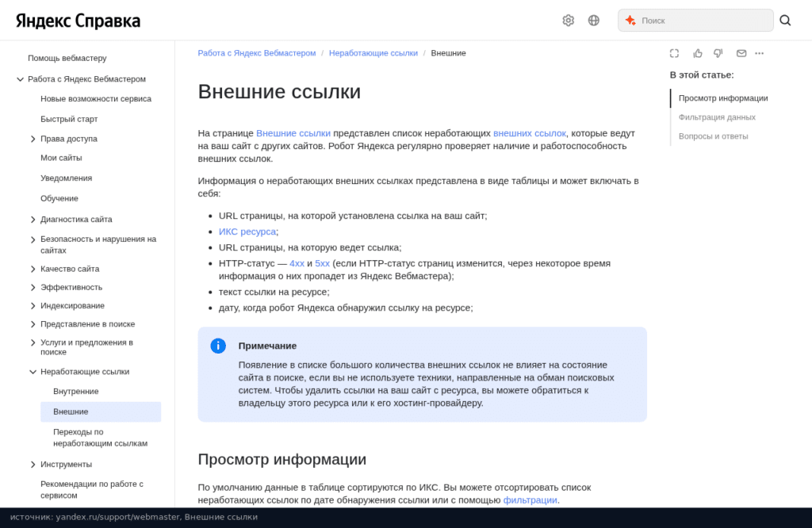The image size is (812, 528).
Task: Click the thumbs up icon
Action: pos(698,53)
